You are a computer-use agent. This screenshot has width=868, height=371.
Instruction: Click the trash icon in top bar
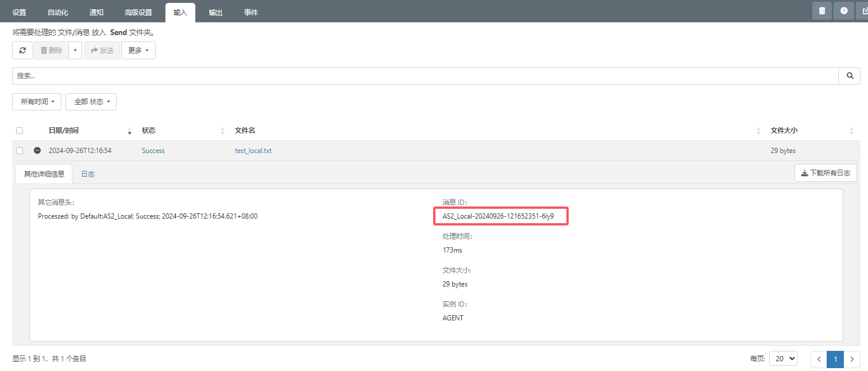click(x=822, y=10)
